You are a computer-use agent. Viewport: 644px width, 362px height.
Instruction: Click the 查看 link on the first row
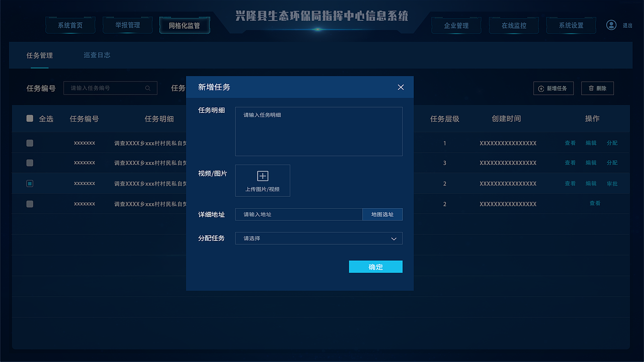click(x=570, y=143)
